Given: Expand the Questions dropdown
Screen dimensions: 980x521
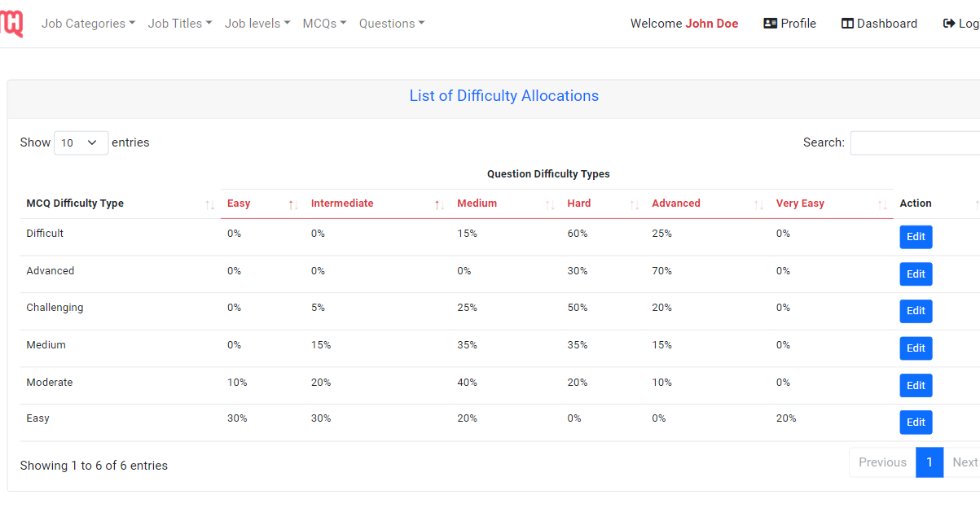Looking at the screenshot, I should coord(391,23).
